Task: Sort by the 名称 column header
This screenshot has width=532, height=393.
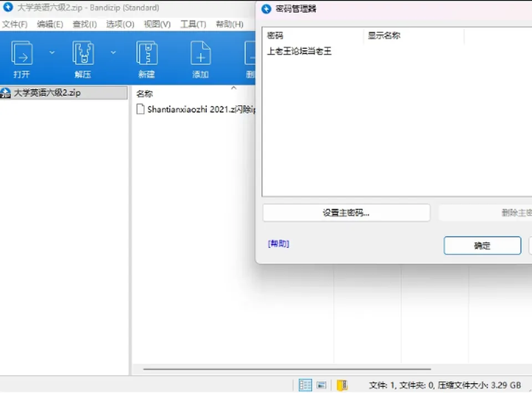Action: click(145, 94)
